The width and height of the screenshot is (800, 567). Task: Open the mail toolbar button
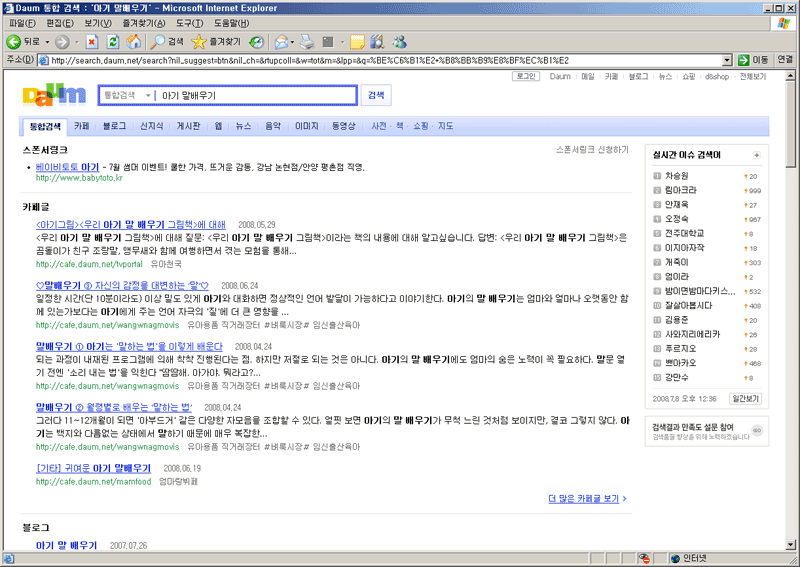pos(281,42)
